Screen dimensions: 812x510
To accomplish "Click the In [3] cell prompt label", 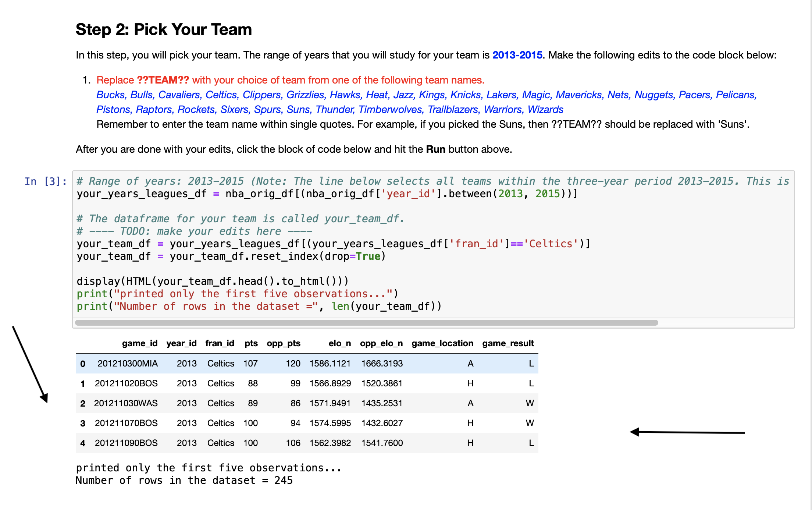I will pos(45,181).
